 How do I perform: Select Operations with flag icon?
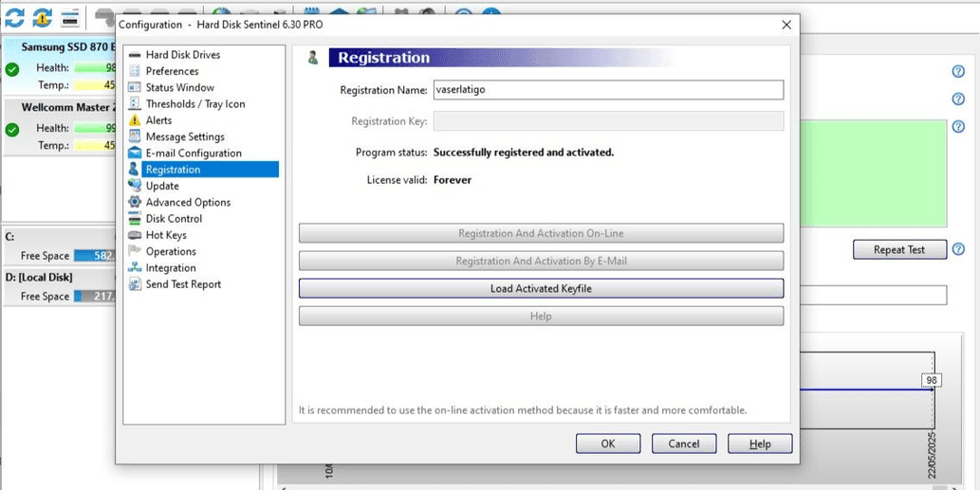171,251
